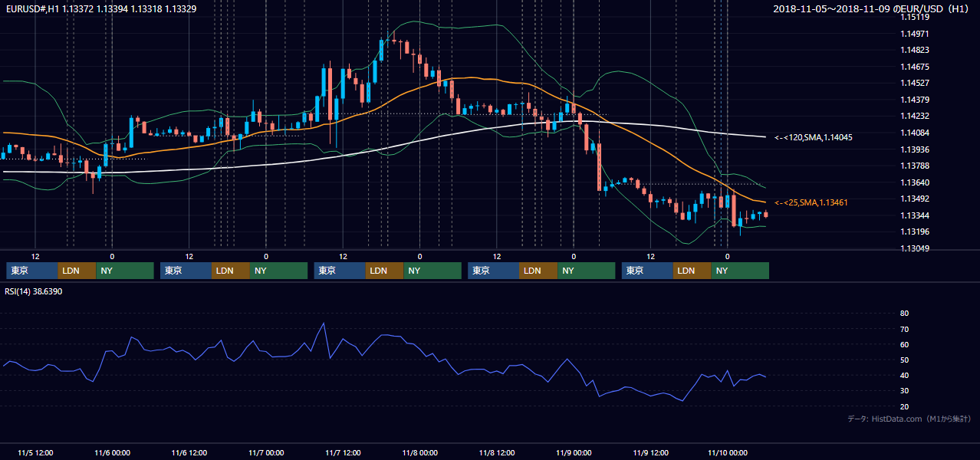Click the 11/8 00:00 time axis label
The height and width of the screenshot is (460, 980).
[x=419, y=452]
